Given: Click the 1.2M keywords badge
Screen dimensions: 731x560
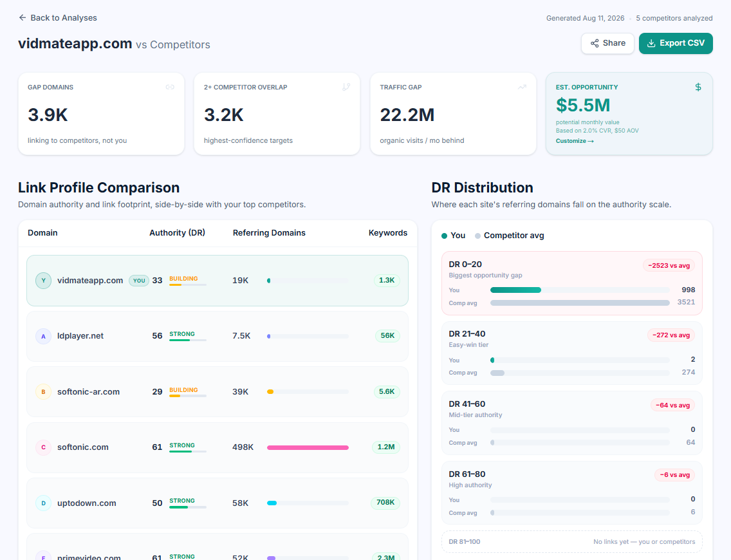Looking at the screenshot, I should coord(386,447).
